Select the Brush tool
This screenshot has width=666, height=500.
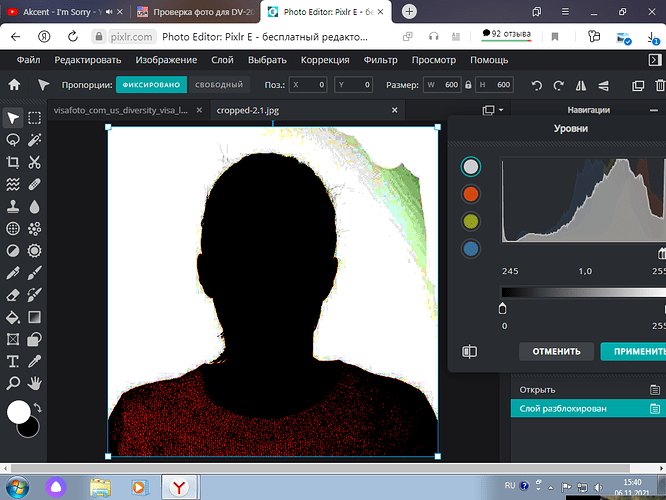click(x=34, y=273)
